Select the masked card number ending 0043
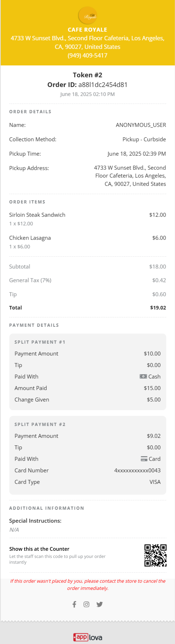 [137, 470]
